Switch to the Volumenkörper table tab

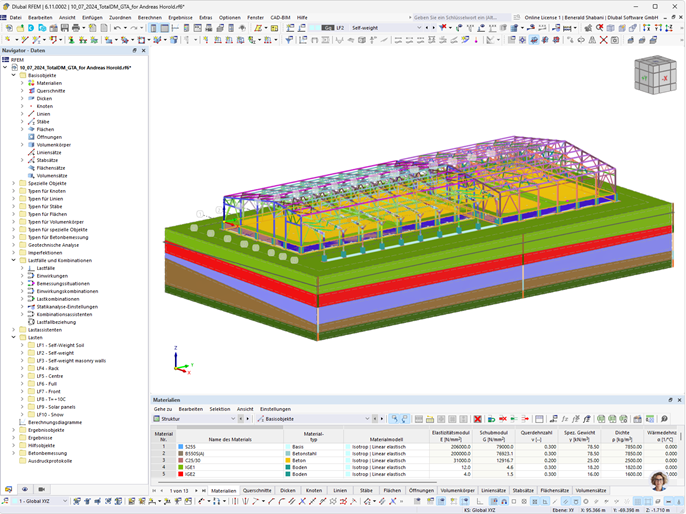[x=457, y=490]
